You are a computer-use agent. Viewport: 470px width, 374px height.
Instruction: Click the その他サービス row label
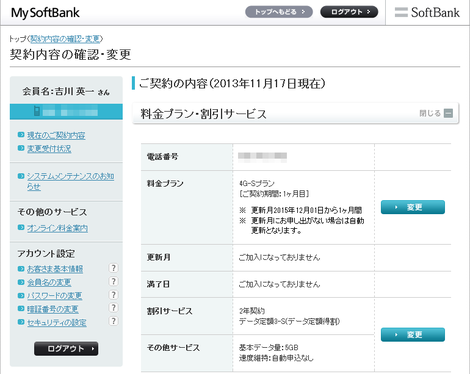[173, 348]
